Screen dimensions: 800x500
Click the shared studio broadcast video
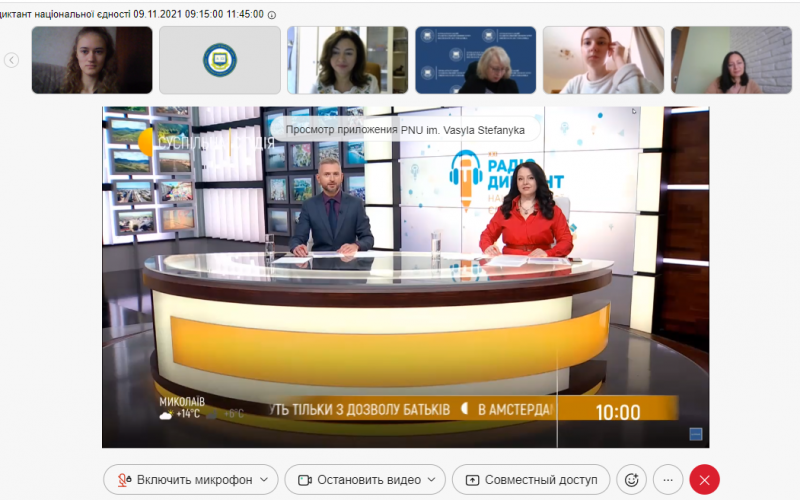click(406, 277)
